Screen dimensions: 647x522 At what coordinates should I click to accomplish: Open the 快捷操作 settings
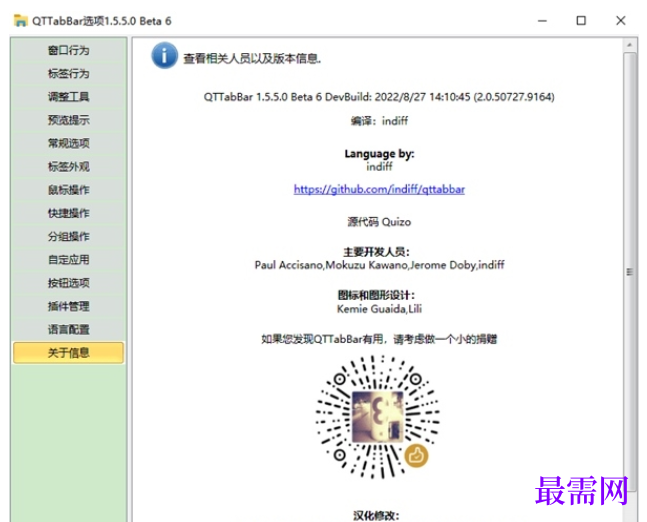(x=68, y=213)
